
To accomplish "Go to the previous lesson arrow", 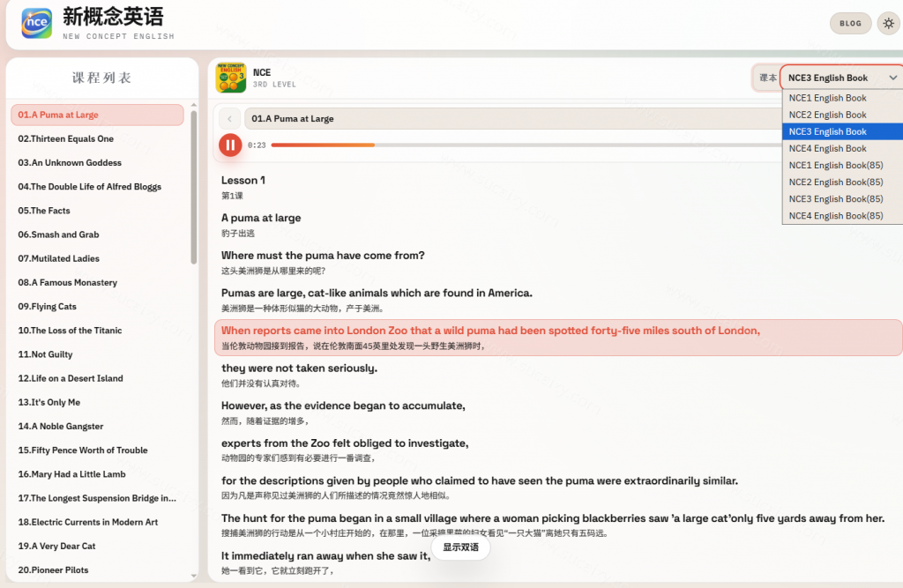I will pyautogui.click(x=230, y=119).
